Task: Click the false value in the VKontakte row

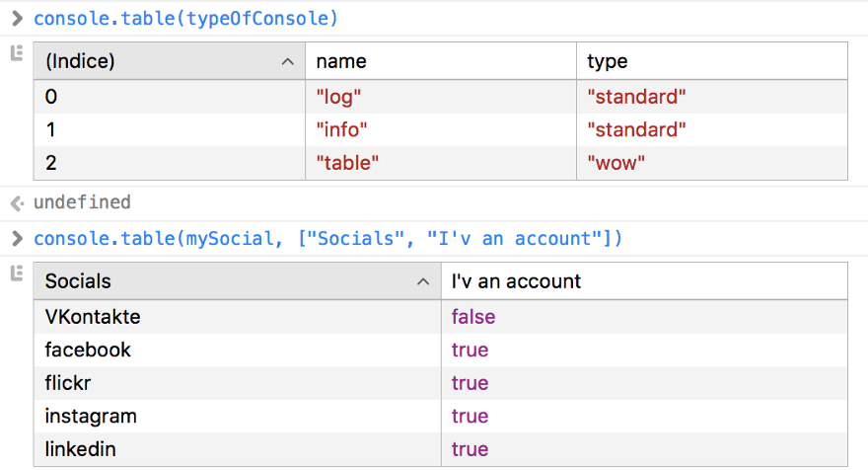Action: click(473, 317)
